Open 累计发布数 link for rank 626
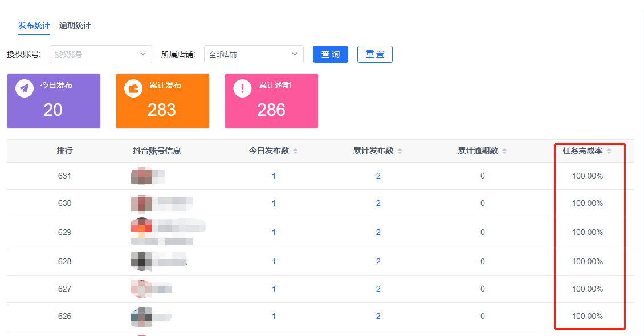Viewport: 644px width, 336px height. pyautogui.click(x=378, y=316)
